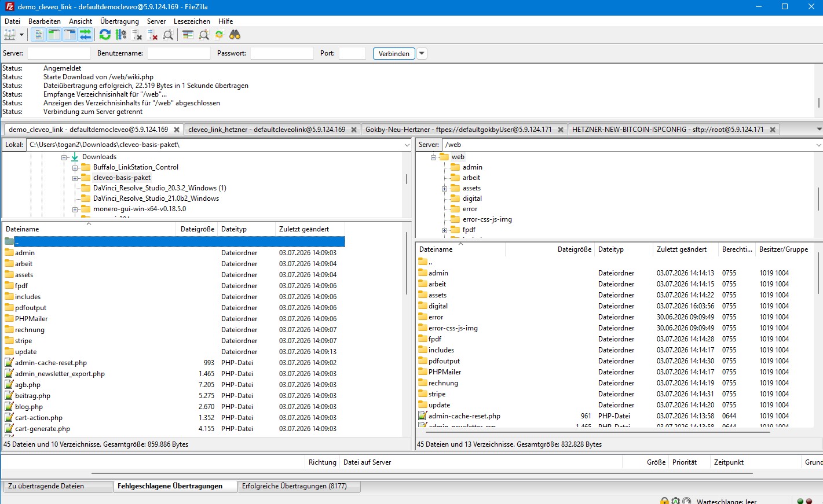Cancel current operation via toolbar icon
This screenshot has height=504, width=823.
click(137, 35)
